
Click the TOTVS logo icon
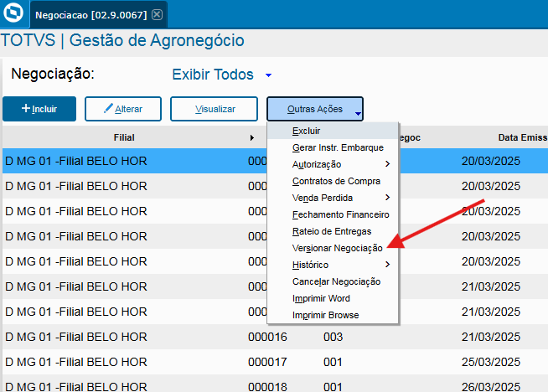[x=13, y=13]
